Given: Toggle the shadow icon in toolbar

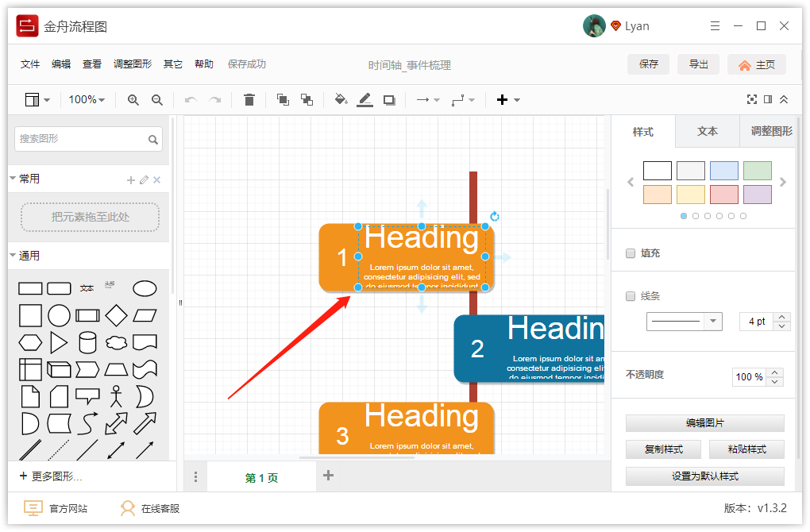Looking at the screenshot, I should (x=389, y=100).
